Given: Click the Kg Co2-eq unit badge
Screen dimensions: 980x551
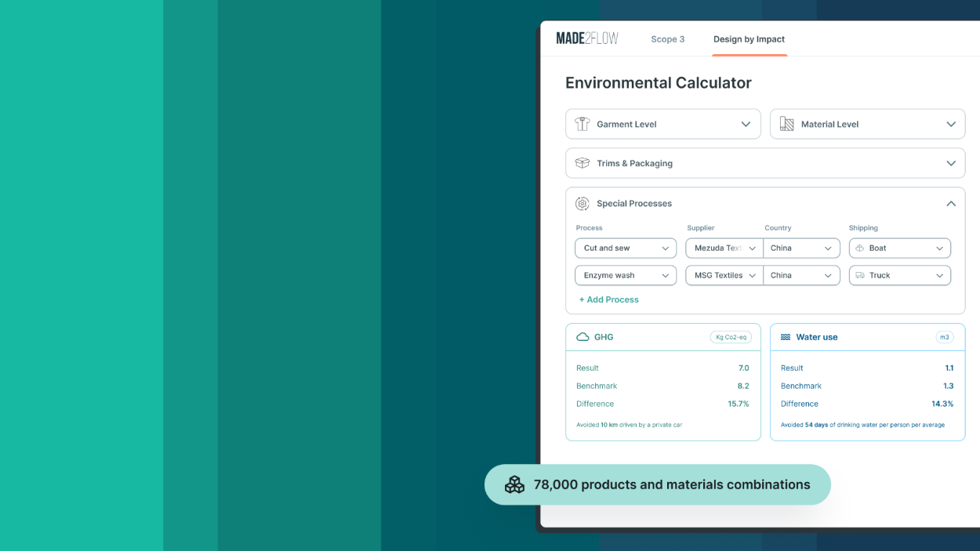Looking at the screenshot, I should click(730, 337).
